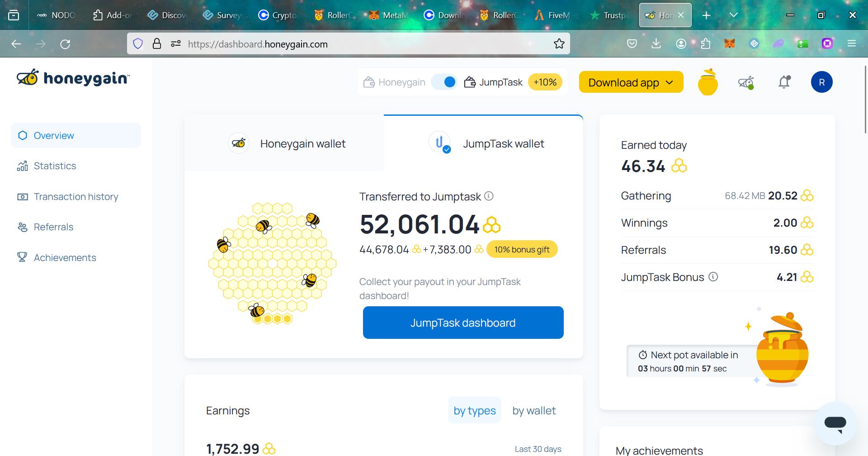Open the list all tabs chevron
The width and height of the screenshot is (868, 456).
[x=734, y=15]
